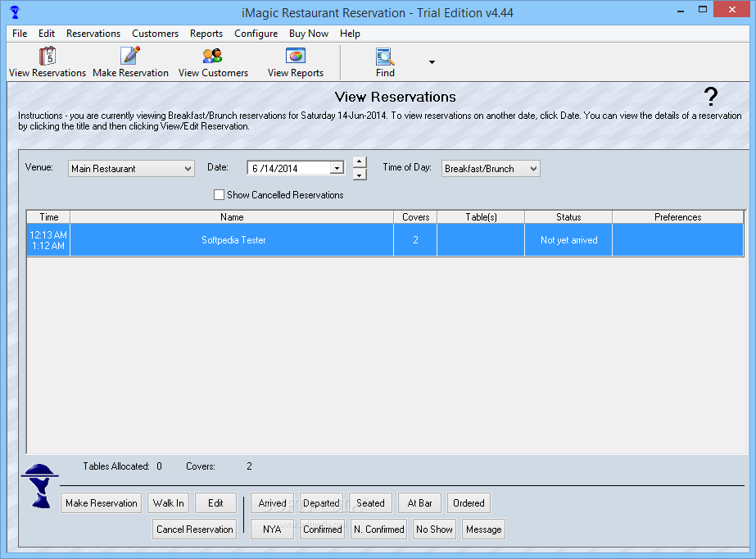Open the Configure menu
This screenshot has height=559, width=756.
tap(256, 34)
